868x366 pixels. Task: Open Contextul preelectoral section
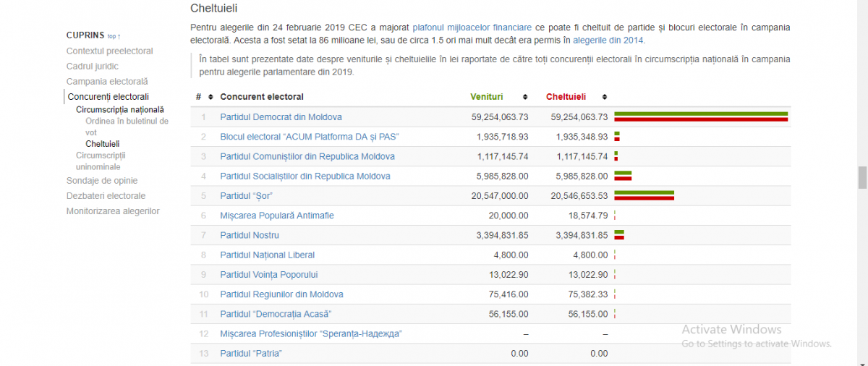(110, 51)
